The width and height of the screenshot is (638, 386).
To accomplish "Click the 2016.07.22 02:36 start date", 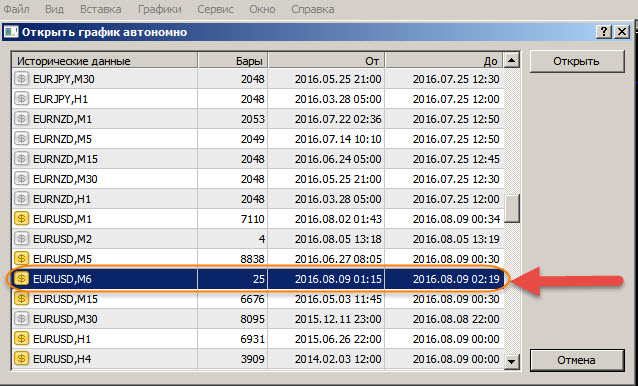I will coord(338,119).
